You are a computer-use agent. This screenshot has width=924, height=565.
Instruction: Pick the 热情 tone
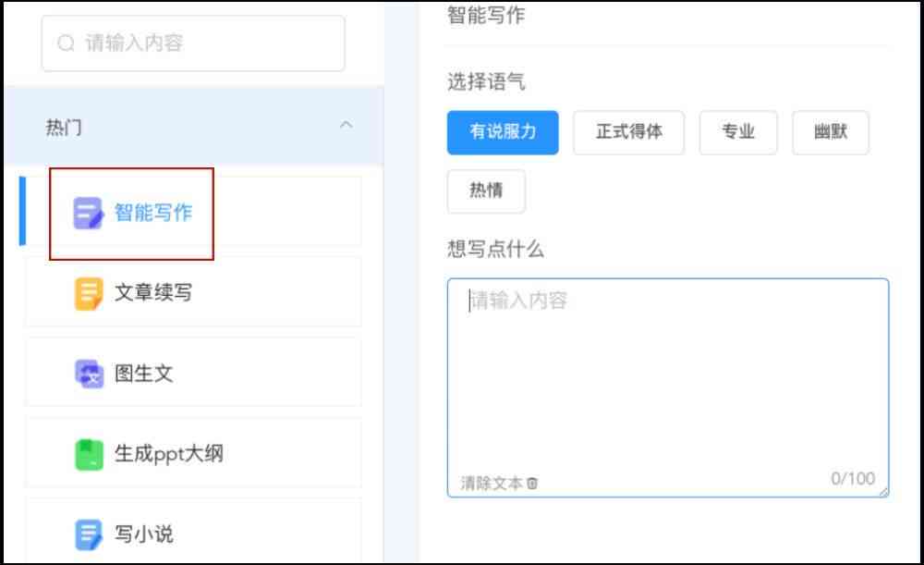pyautogui.click(x=486, y=191)
